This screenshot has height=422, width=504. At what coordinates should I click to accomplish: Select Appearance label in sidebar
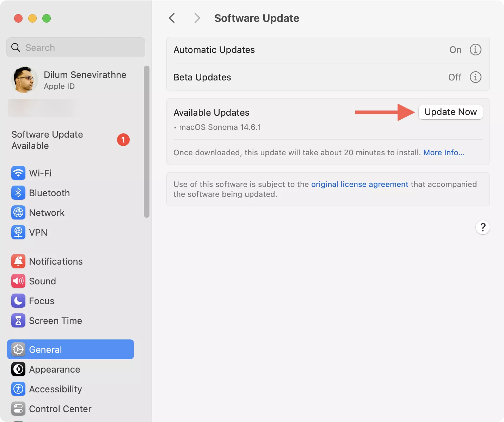click(x=55, y=369)
